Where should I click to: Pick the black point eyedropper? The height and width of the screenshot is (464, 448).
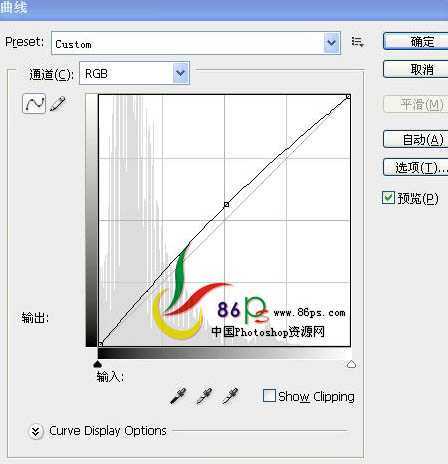coord(178,396)
